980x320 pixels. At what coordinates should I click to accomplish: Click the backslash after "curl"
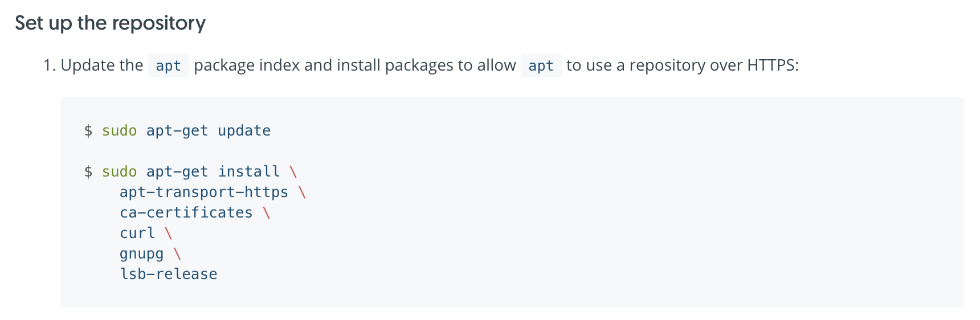click(169, 233)
